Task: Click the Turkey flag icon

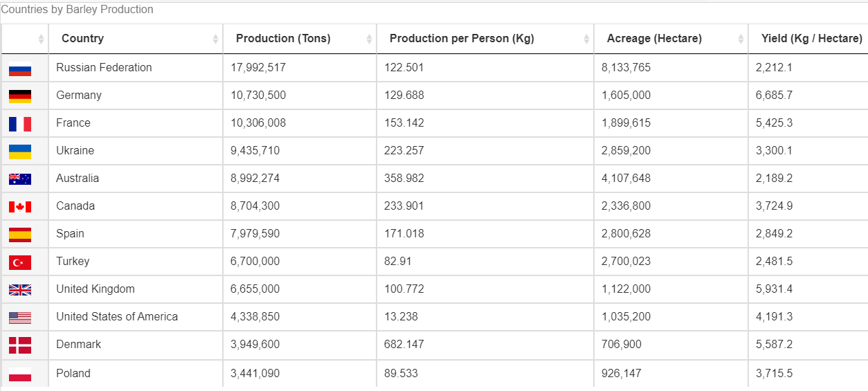Action: coord(20,262)
